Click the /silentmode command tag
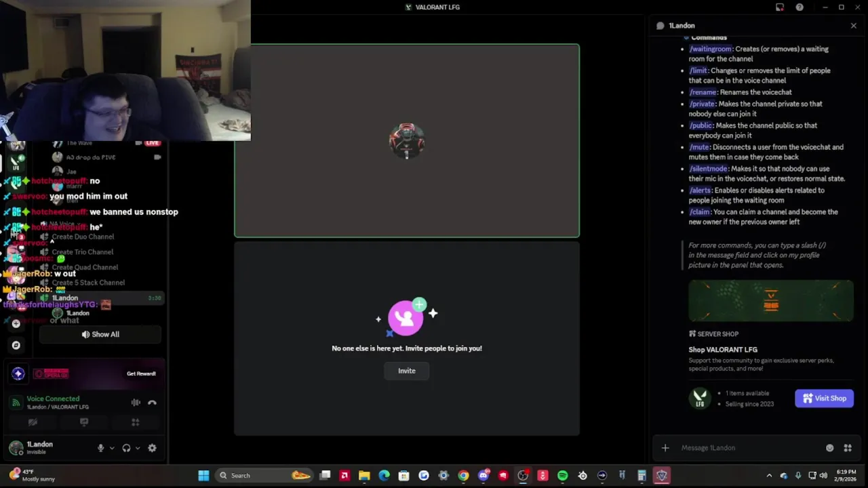 [708, 169]
